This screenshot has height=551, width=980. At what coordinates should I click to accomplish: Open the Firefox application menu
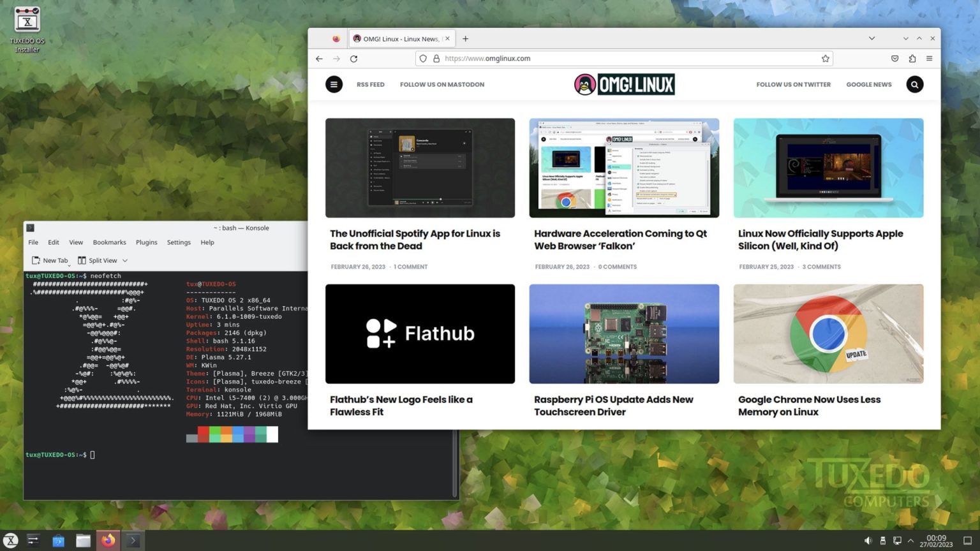click(x=930, y=58)
